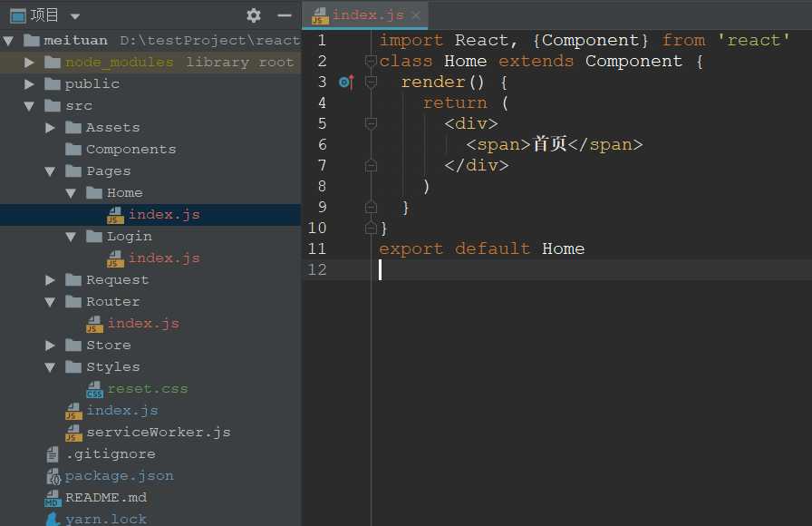Open README.md file
This screenshot has width=812, height=526.
click(x=106, y=498)
